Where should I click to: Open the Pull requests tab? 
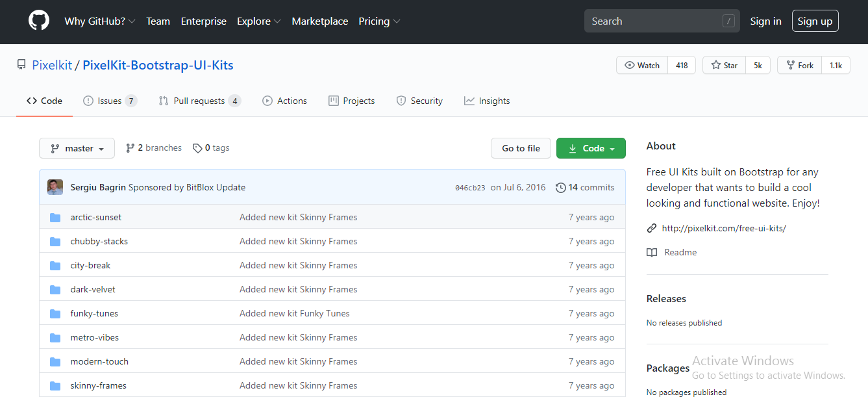coord(199,101)
